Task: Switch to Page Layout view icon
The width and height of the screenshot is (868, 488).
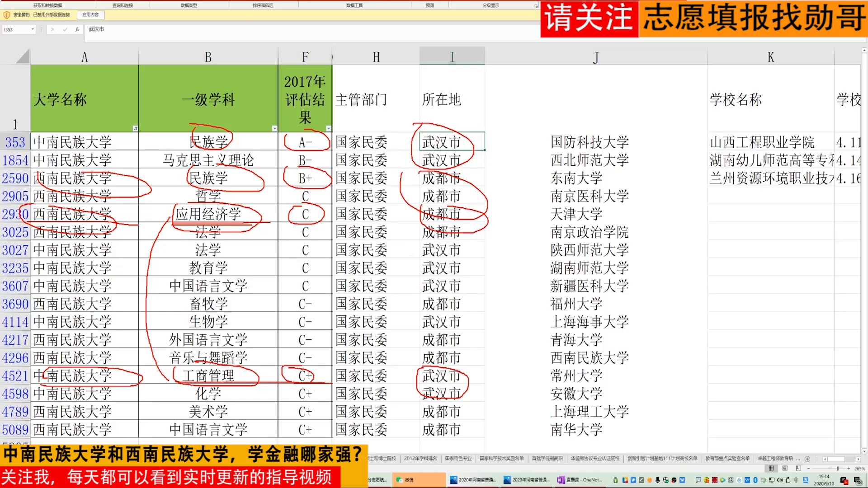Action: click(x=785, y=468)
